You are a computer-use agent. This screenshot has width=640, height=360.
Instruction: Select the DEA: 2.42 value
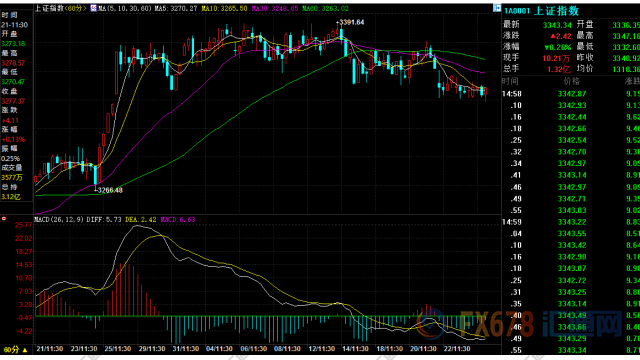point(141,220)
